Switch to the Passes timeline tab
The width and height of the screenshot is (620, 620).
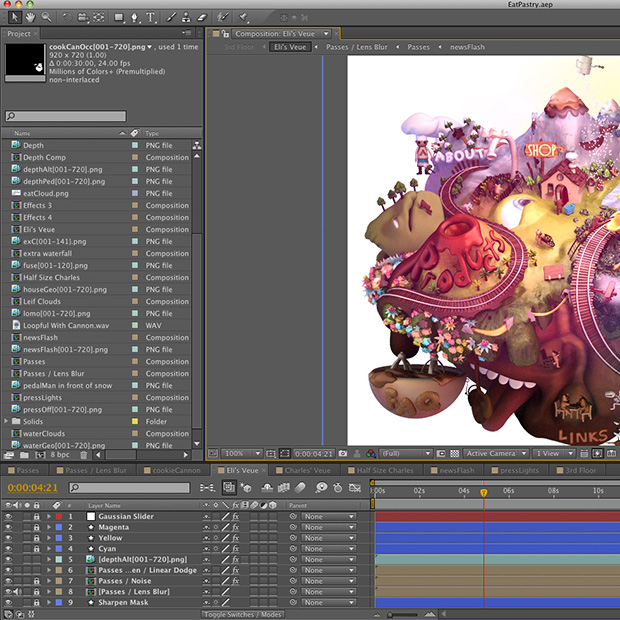point(24,470)
